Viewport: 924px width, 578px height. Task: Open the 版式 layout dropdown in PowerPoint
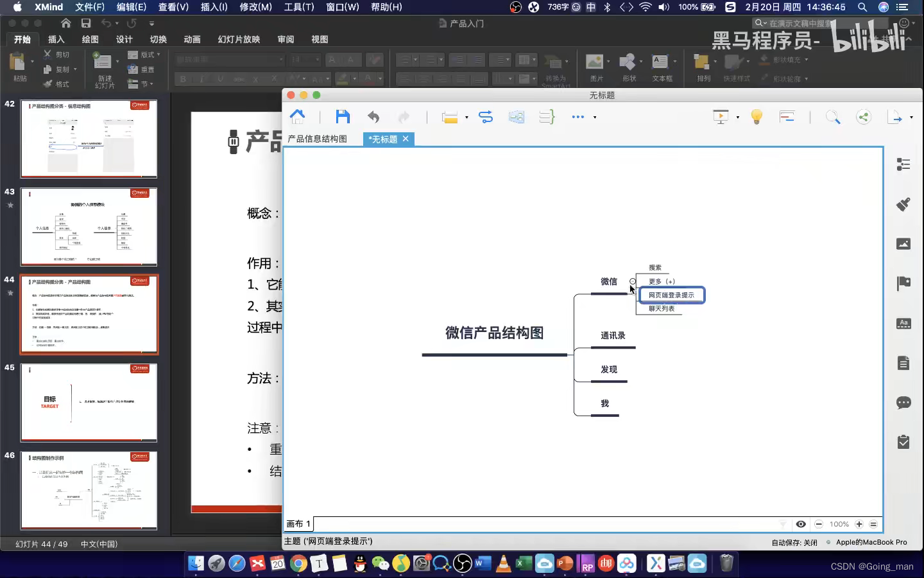point(144,55)
